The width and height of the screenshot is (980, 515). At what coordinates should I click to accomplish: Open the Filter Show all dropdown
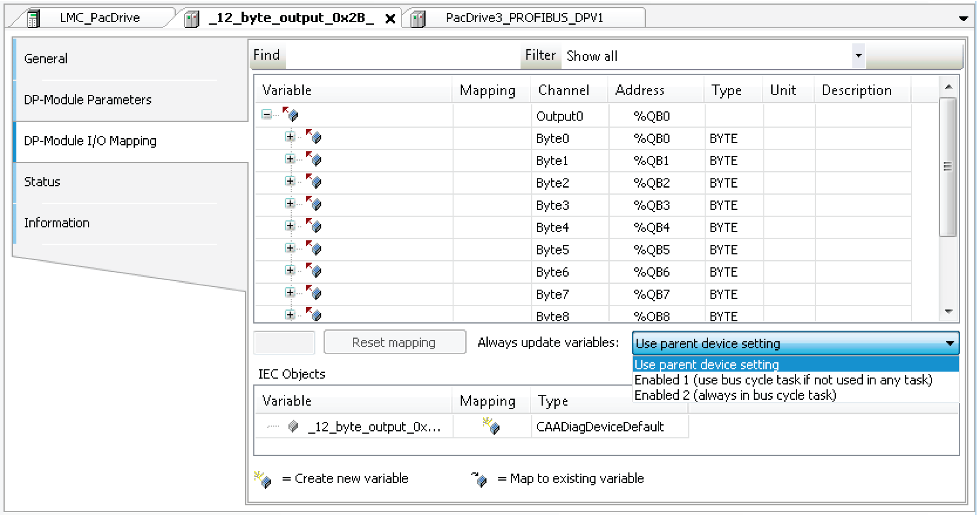click(858, 56)
